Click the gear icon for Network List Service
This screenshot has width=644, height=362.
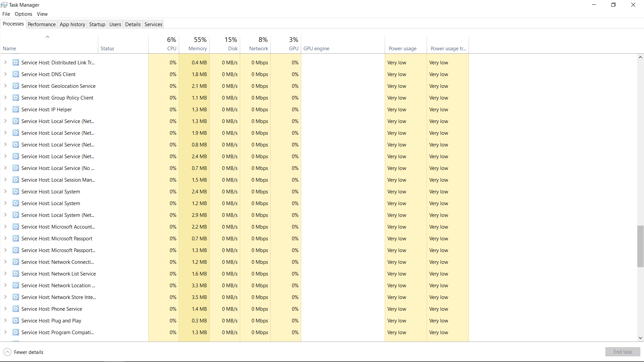coord(16,274)
